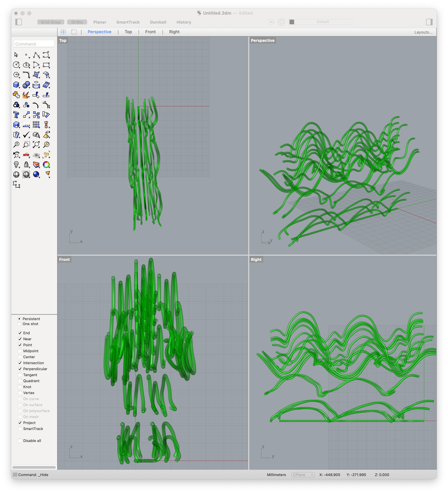Check the Tangent snap option
The width and height of the screenshot is (448, 493).
[x=20, y=375]
